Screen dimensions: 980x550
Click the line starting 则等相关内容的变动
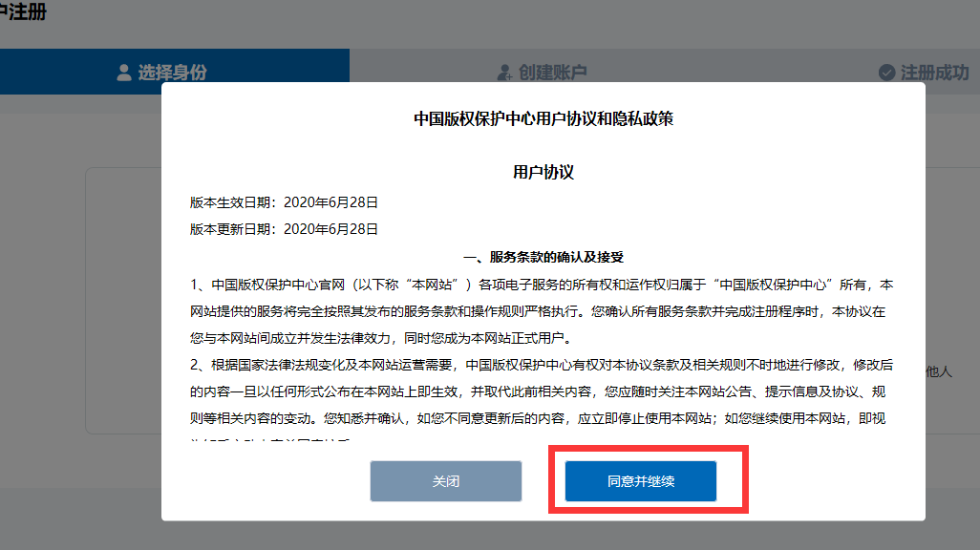(538, 419)
